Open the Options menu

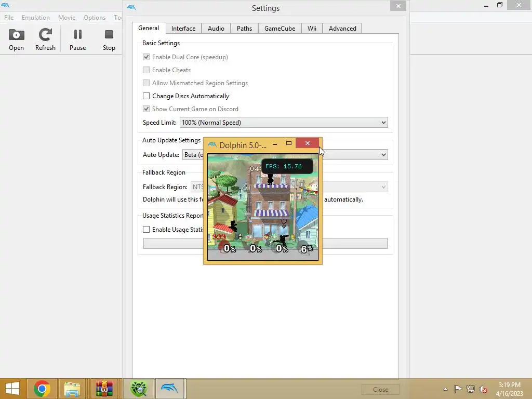95,18
